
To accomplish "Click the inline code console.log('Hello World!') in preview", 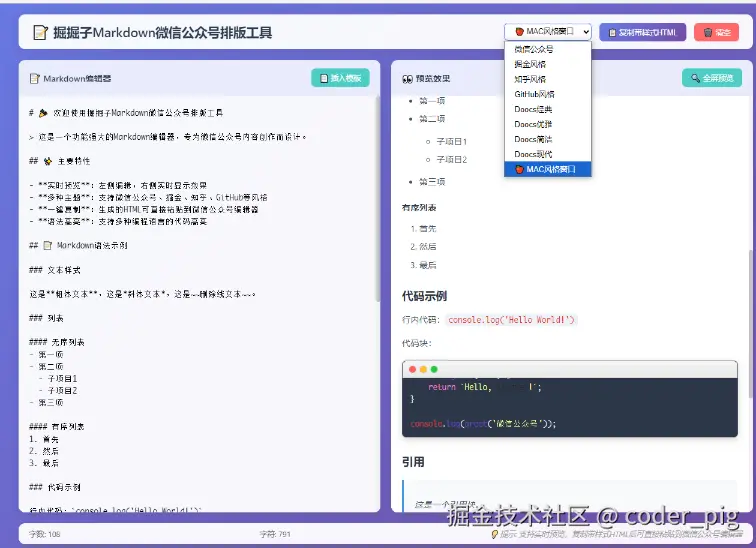I will 511,320.
